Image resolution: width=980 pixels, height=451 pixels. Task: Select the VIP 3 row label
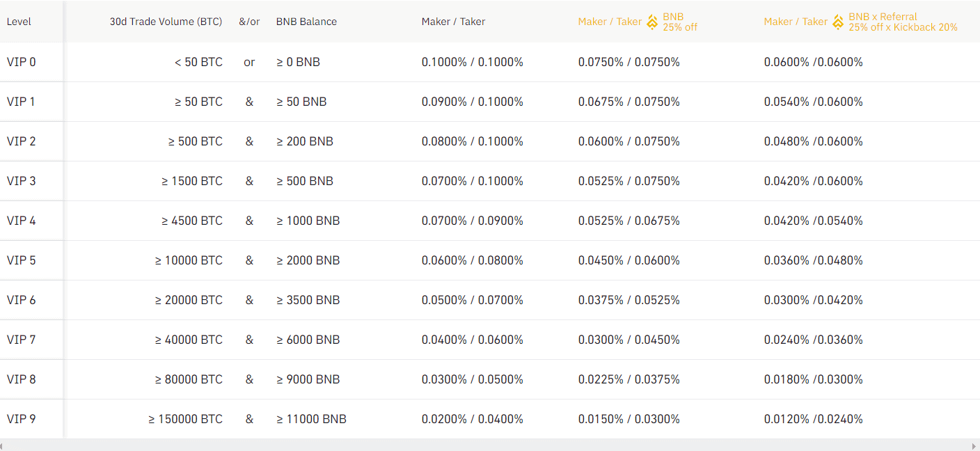pyautogui.click(x=21, y=181)
